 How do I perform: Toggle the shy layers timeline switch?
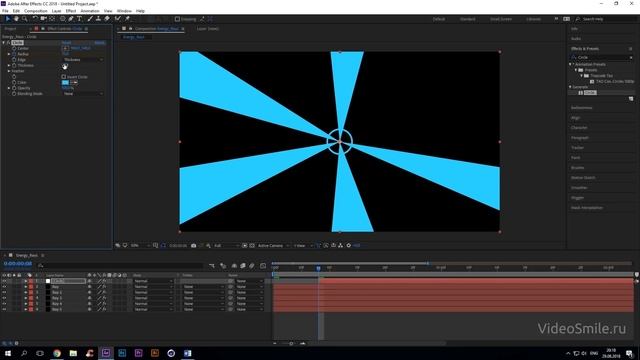coord(234,266)
